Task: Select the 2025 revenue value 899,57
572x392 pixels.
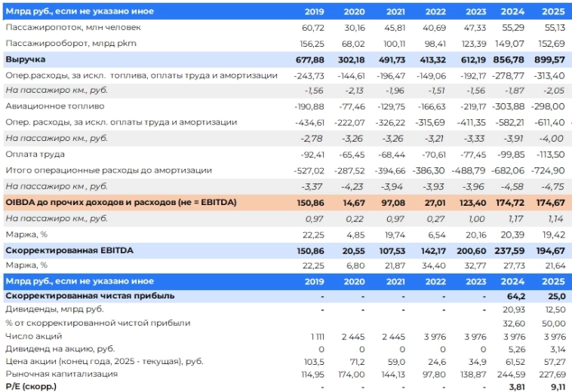Action: point(549,59)
